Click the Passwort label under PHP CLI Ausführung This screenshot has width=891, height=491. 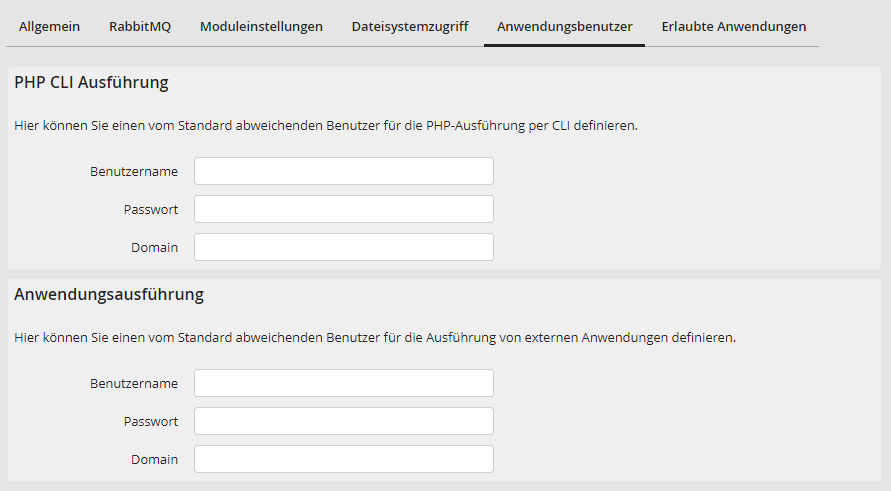coord(151,209)
